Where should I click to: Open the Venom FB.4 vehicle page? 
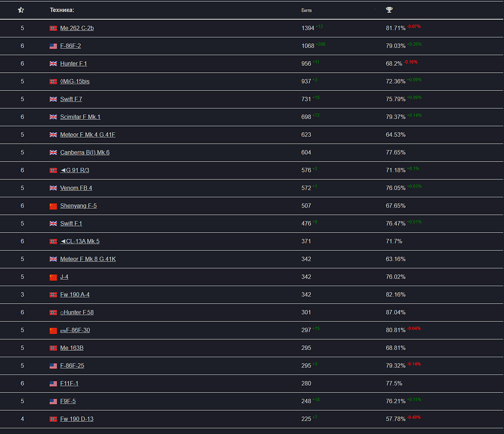pos(76,188)
